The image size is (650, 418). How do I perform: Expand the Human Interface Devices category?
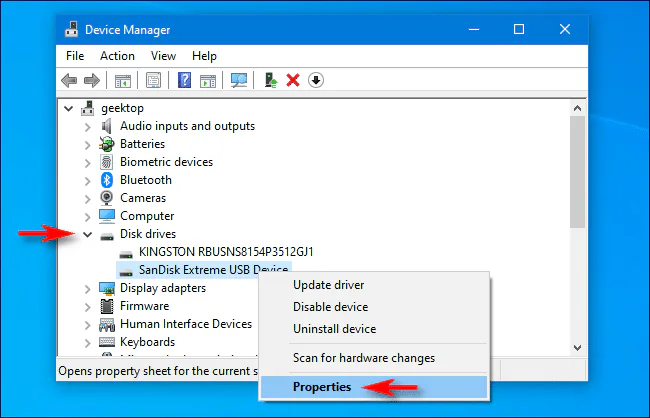coord(87,325)
